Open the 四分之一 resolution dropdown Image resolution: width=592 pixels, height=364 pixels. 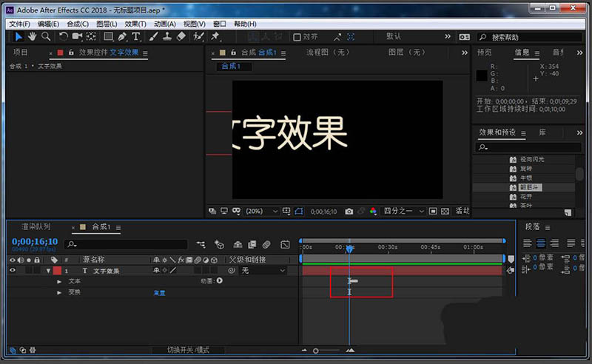[x=403, y=211]
